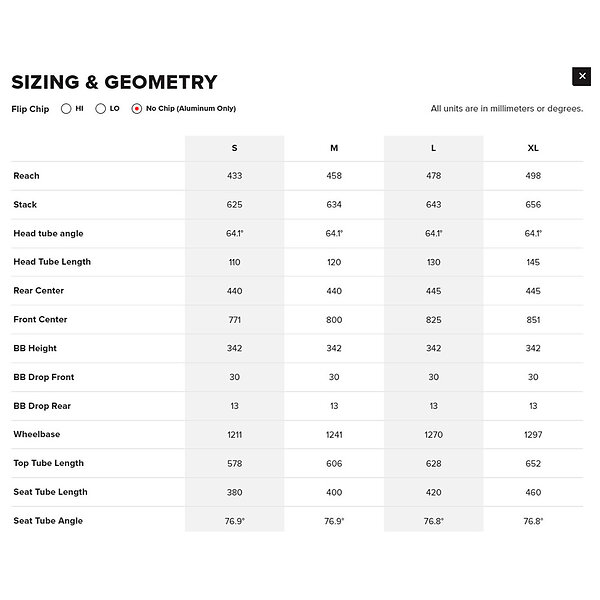
Task: Close the Sizing & Geometry panel
Action: tap(581, 77)
